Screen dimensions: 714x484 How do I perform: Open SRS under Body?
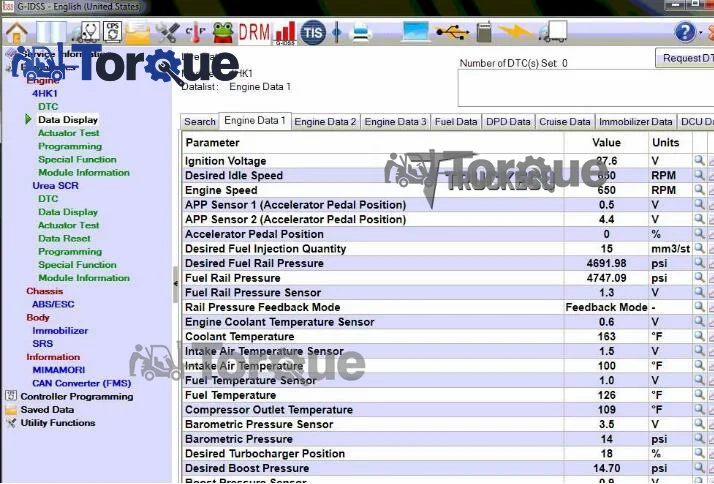pos(42,344)
